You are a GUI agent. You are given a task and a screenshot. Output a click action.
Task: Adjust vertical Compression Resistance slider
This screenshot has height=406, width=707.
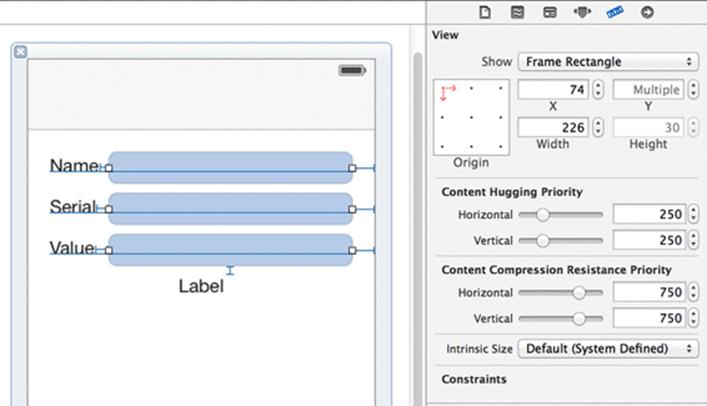pyautogui.click(x=560, y=318)
